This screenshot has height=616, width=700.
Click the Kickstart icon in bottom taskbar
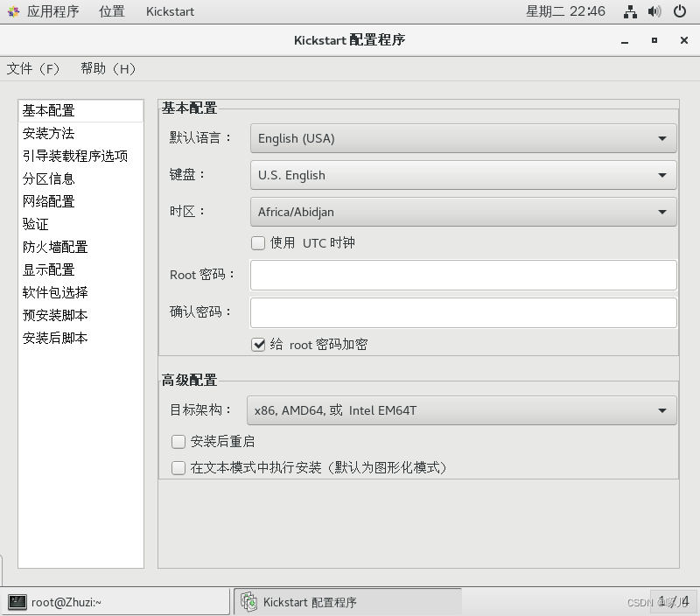[x=249, y=602]
